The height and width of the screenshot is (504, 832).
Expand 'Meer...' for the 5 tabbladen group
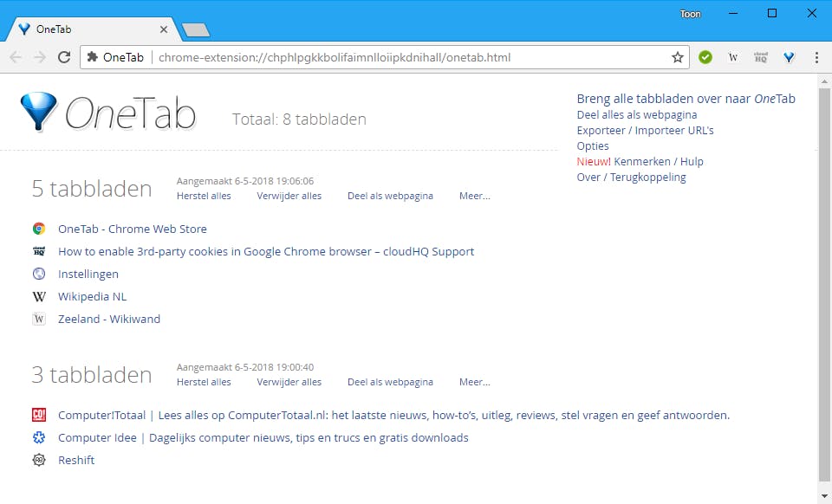[474, 196]
